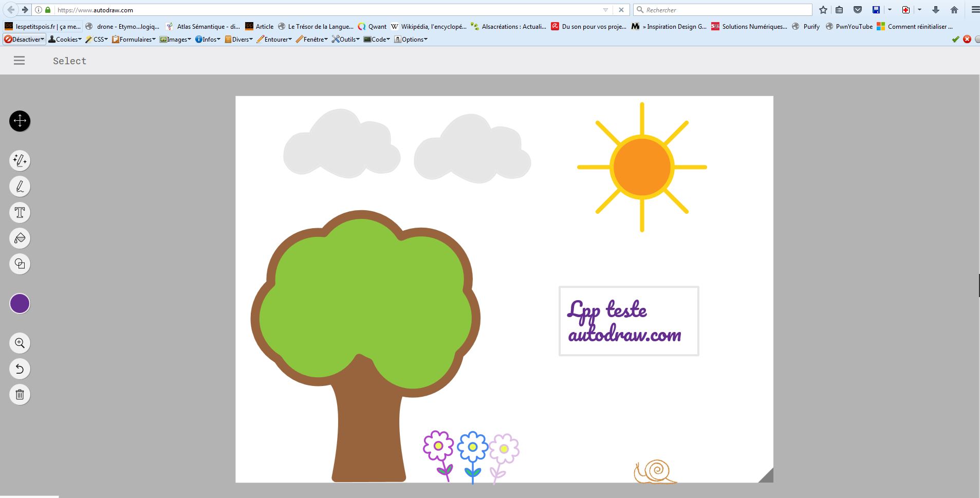Open the PwnYouTube bookmark

(x=849, y=26)
